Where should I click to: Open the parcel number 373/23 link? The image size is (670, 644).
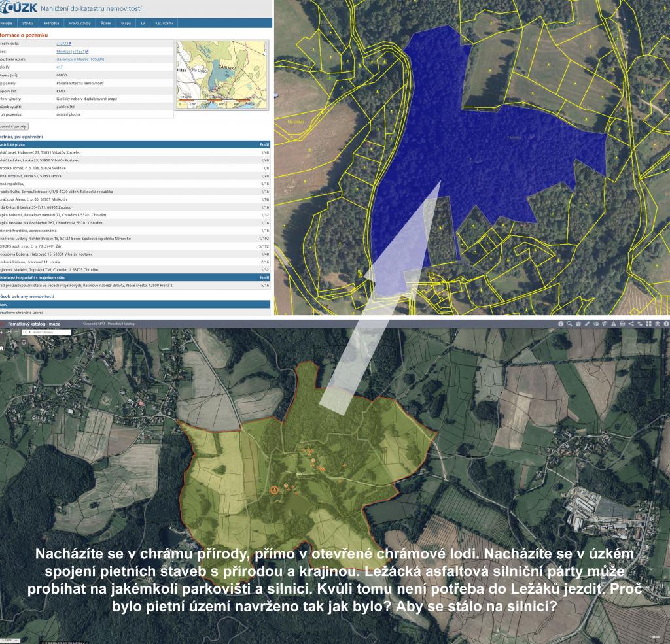[63, 43]
